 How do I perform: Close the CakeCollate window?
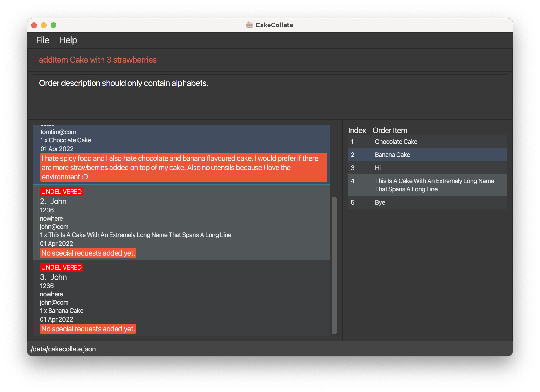[34, 25]
